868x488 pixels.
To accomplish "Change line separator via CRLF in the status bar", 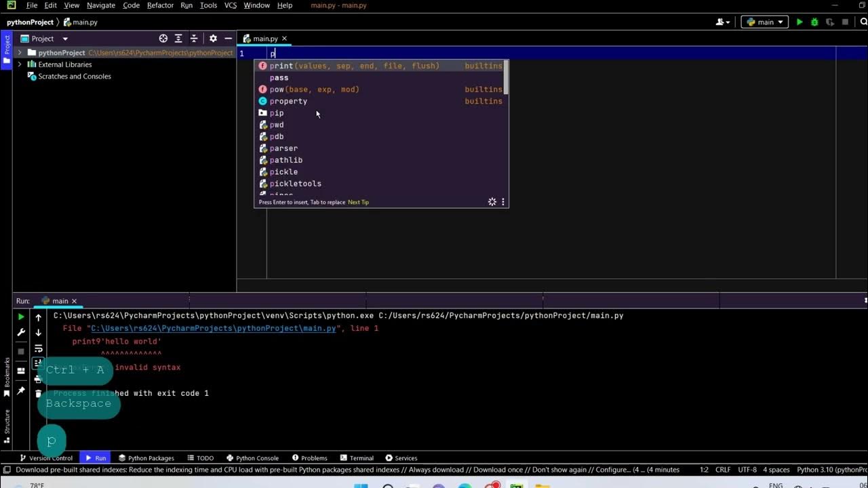I will [723, 470].
